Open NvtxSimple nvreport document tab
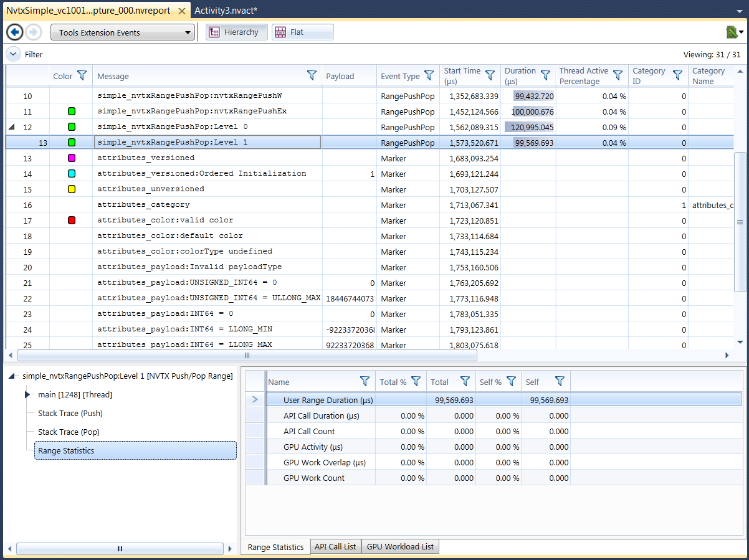 95,11
